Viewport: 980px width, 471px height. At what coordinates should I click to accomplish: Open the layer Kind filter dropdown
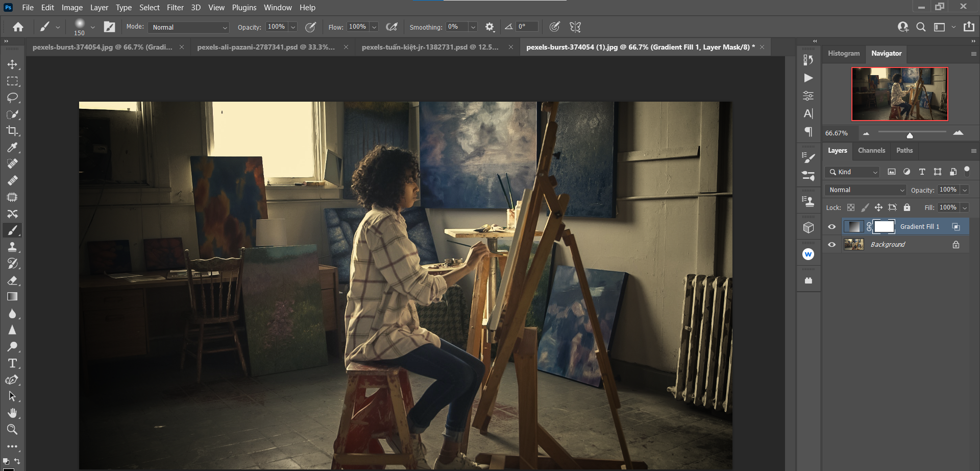(852, 172)
